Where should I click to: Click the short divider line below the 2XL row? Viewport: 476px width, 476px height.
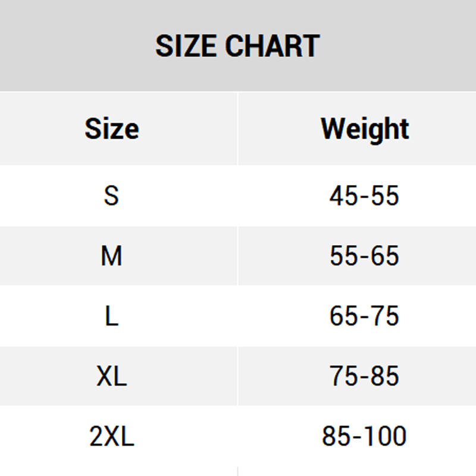(x=237, y=471)
